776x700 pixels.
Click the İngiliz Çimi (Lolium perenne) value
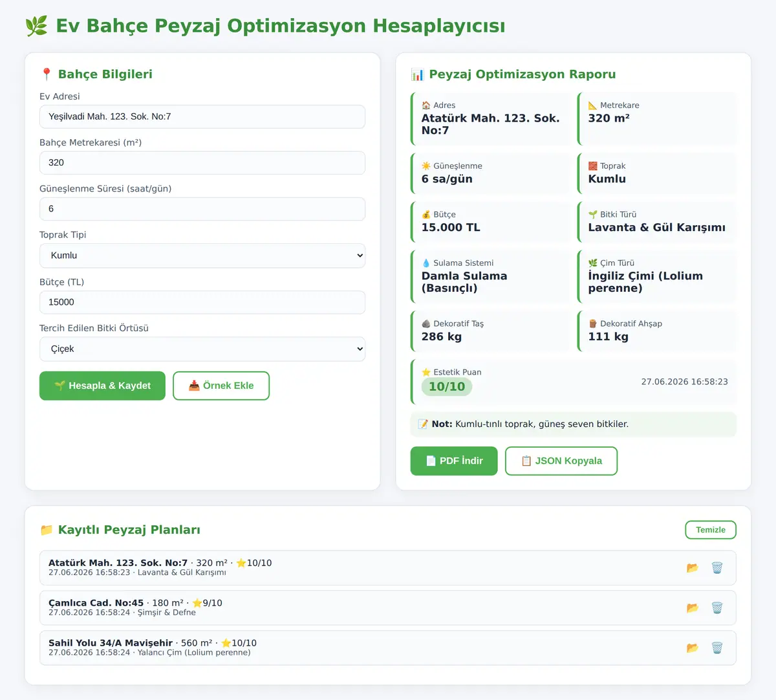point(645,282)
